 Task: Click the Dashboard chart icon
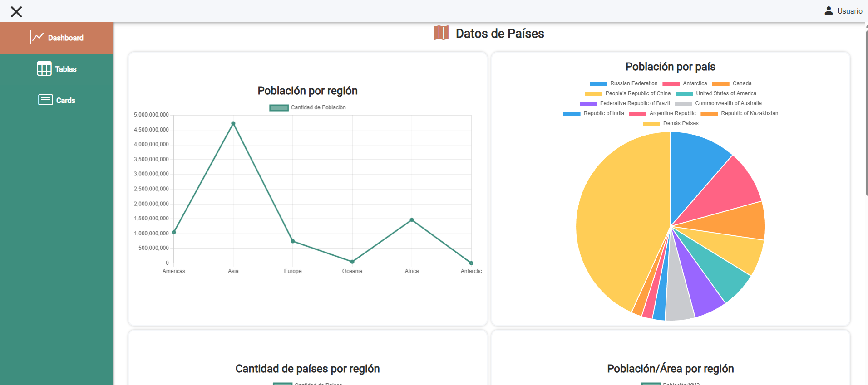coord(37,38)
